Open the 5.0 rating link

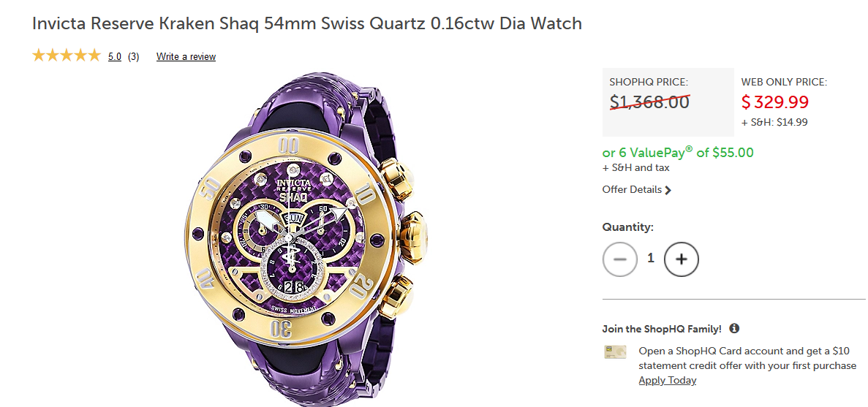[x=115, y=56]
